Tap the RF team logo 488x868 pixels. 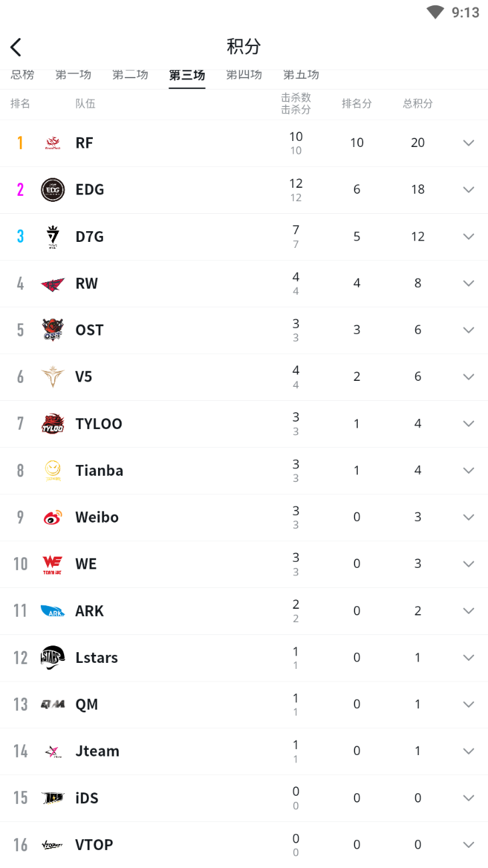click(53, 143)
